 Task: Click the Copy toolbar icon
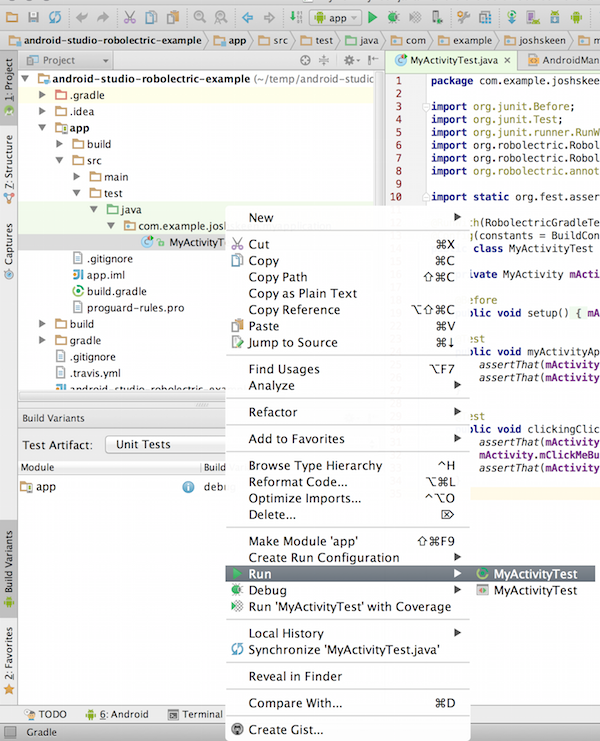point(151,18)
